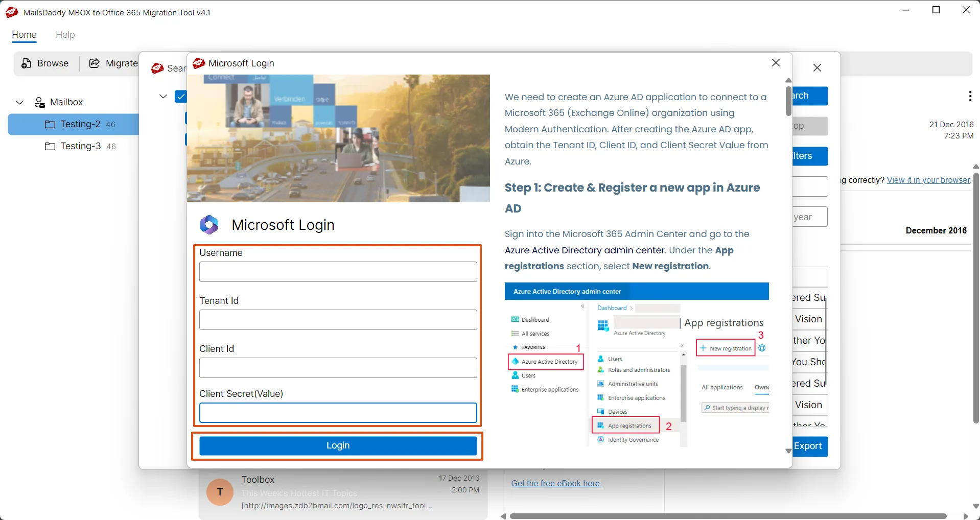Collapse the Search dialog tree chevron

[x=164, y=96]
